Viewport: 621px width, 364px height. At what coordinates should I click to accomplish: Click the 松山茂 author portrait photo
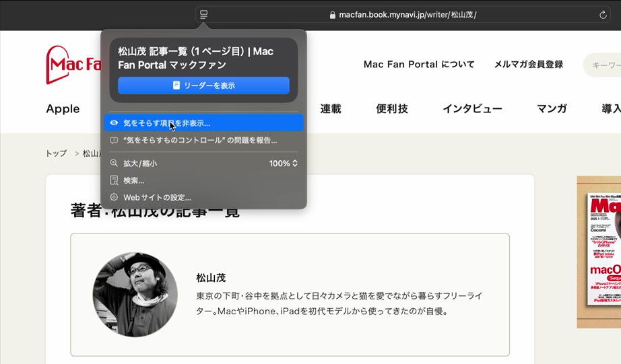135,295
